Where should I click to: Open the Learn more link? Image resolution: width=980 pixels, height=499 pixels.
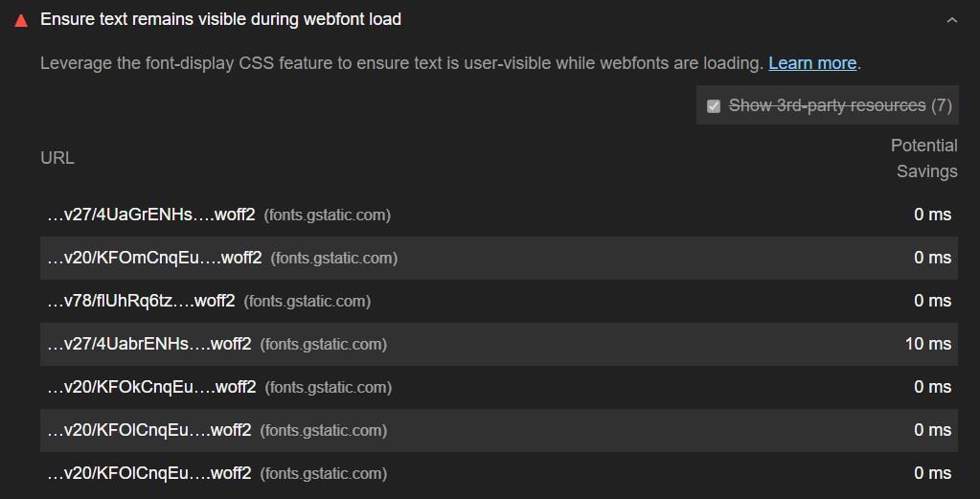coord(811,63)
